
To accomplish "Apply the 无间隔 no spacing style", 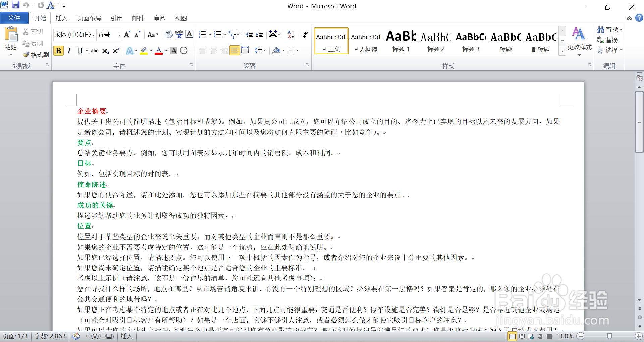I will coord(366,41).
